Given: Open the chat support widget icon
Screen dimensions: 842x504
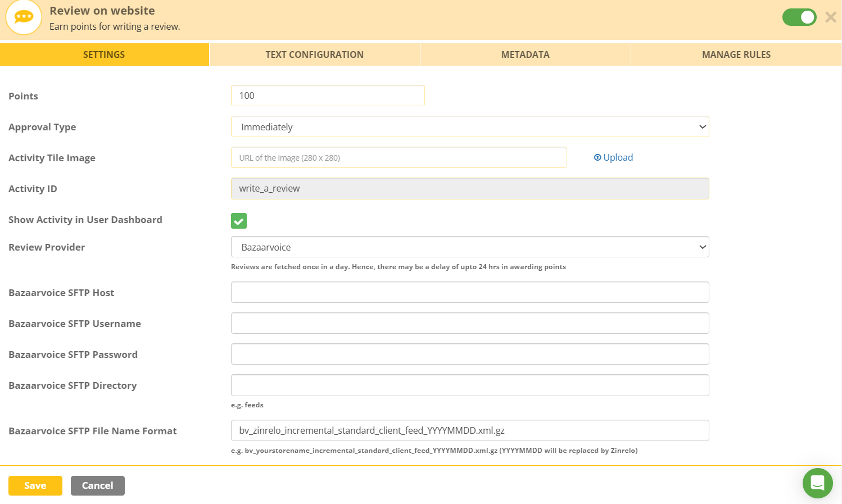Looking at the screenshot, I should tap(817, 483).
